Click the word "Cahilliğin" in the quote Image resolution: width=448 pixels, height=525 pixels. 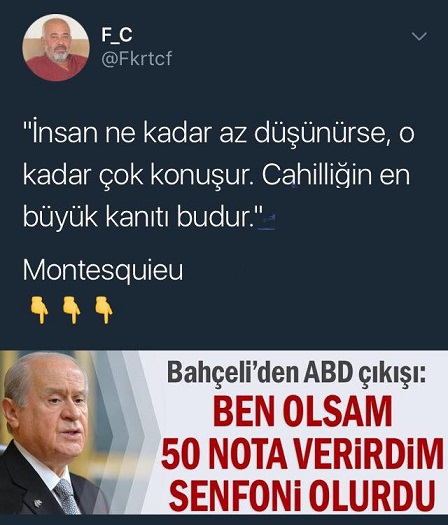coord(317,175)
